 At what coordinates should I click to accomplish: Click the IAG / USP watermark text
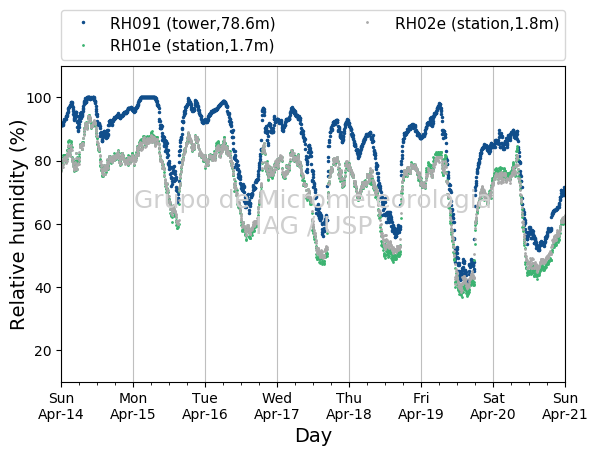pos(313,225)
